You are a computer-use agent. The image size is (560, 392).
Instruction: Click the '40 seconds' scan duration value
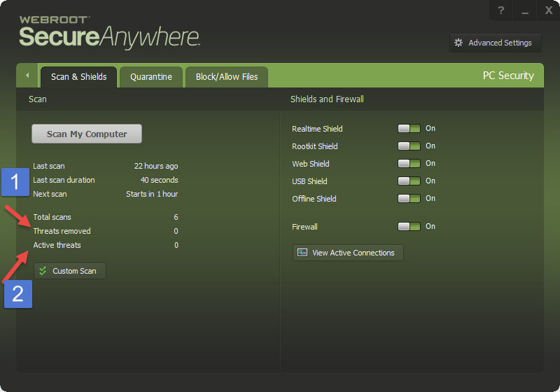160,180
